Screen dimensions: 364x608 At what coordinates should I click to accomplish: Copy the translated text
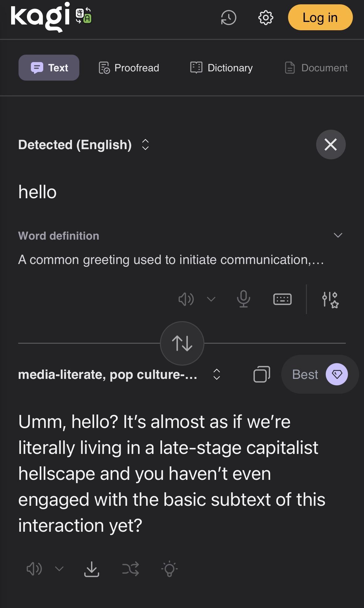click(x=261, y=374)
